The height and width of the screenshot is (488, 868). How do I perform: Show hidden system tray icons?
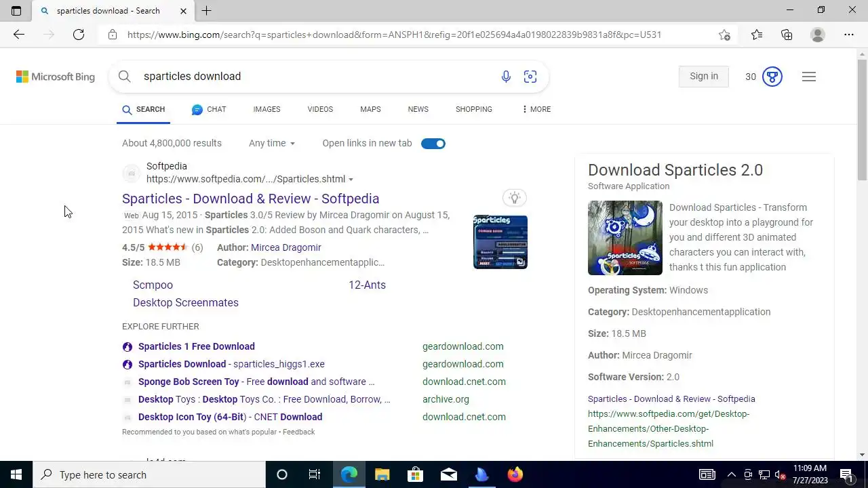coord(732,474)
